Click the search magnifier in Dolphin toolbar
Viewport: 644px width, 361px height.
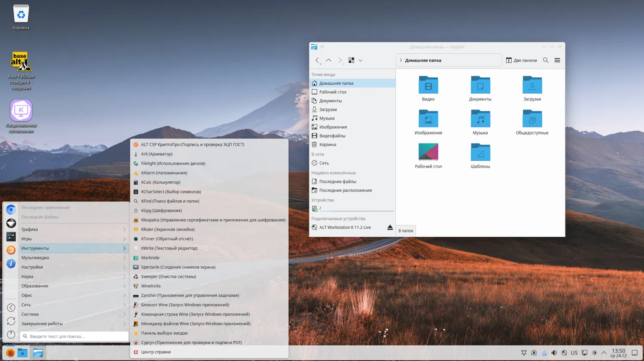(x=546, y=61)
